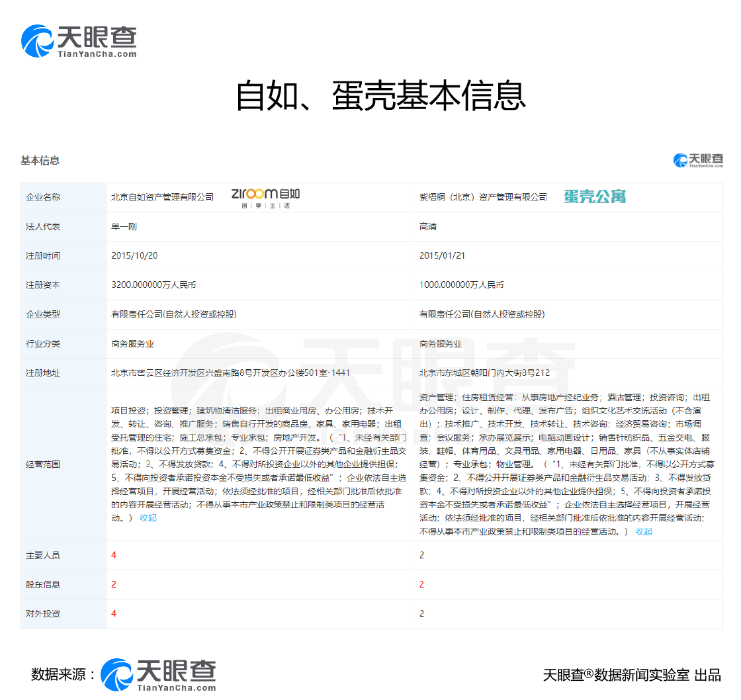
Task: Click the TianYanCha logo in the top-left header
Action: click(x=78, y=41)
